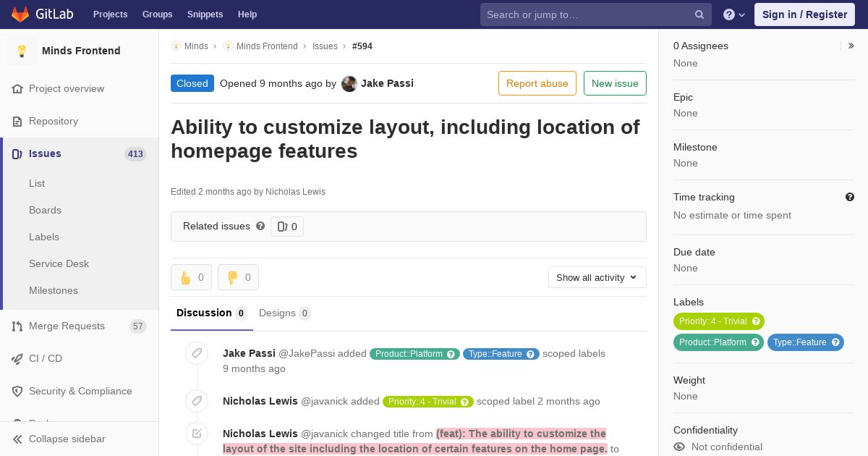Open the Labels sidebar link
Viewport: 868px width, 456px height.
point(44,237)
